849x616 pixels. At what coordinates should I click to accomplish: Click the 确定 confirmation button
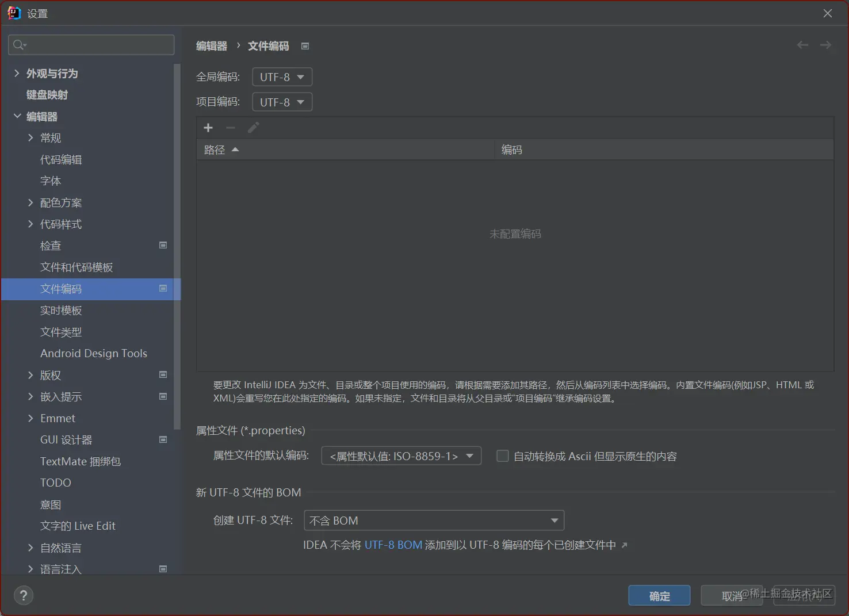(x=659, y=595)
